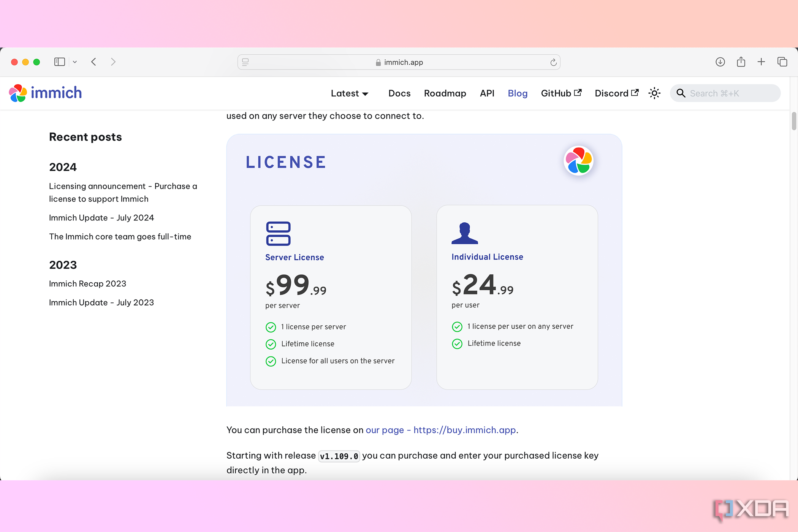
Task: Click the Immich flower logo in License banner
Action: pos(578,160)
